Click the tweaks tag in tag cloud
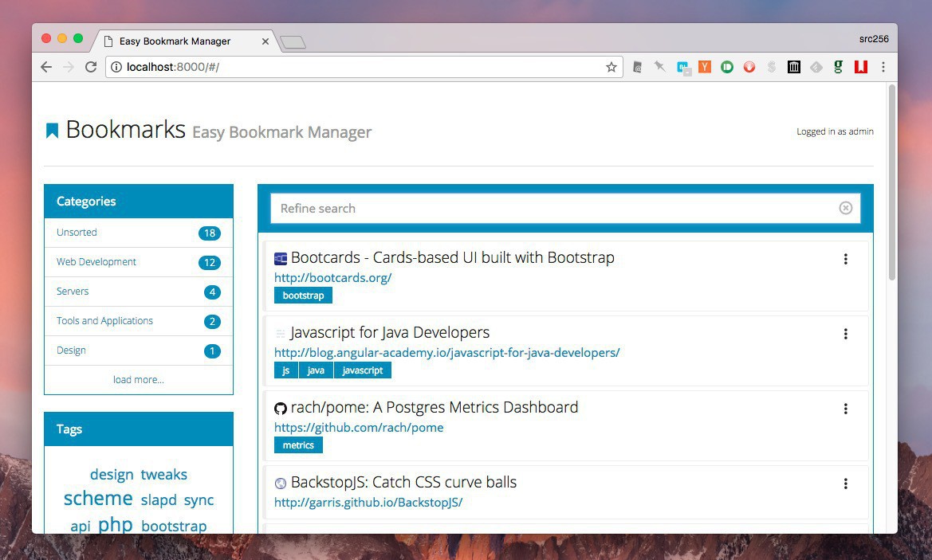This screenshot has height=560, width=932. click(x=164, y=475)
